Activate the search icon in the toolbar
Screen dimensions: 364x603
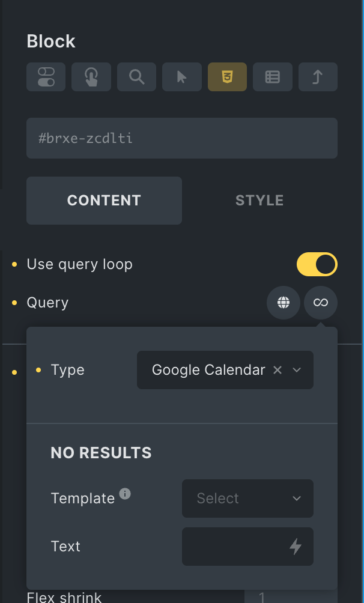pyautogui.click(x=136, y=77)
